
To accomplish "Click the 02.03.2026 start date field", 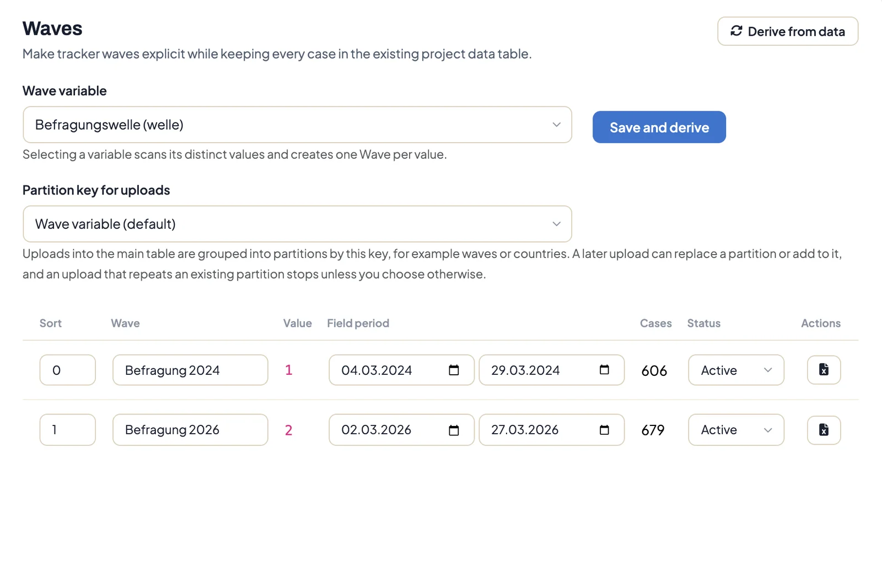I will pos(401,430).
